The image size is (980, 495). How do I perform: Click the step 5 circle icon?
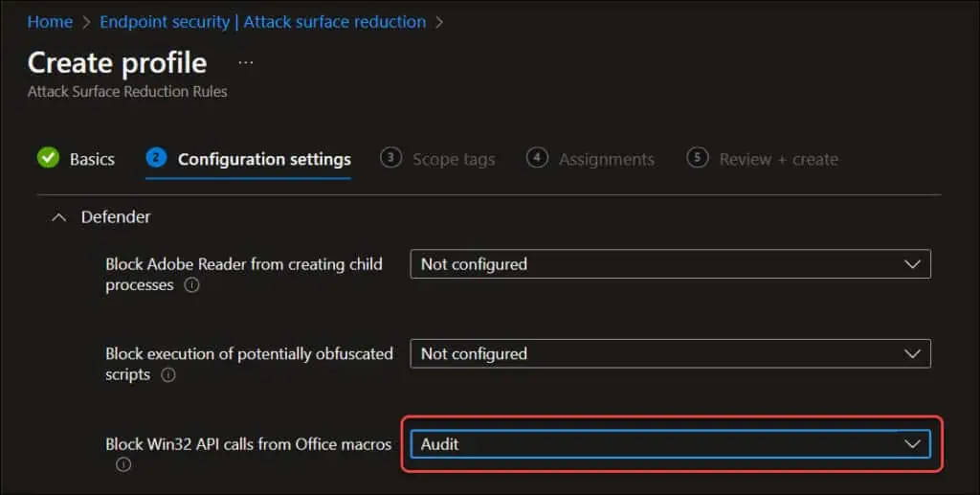[698, 157]
